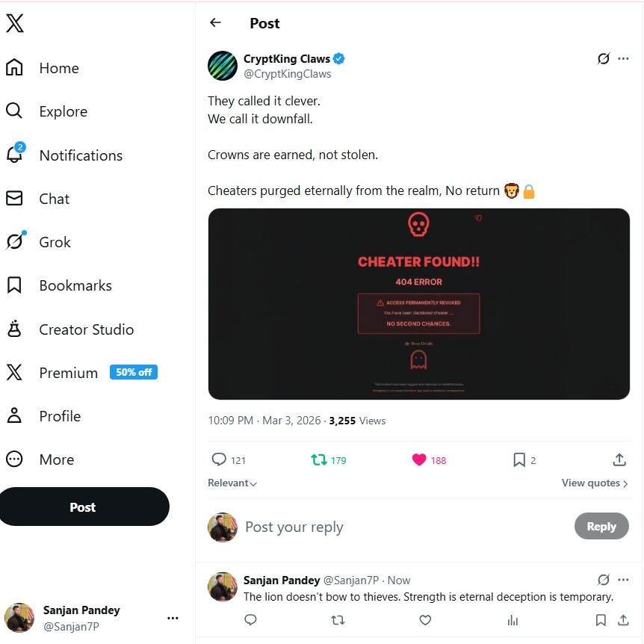Click the black Post button
Image resolution: width=644 pixels, height=644 pixels.
(x=83, y=507)
